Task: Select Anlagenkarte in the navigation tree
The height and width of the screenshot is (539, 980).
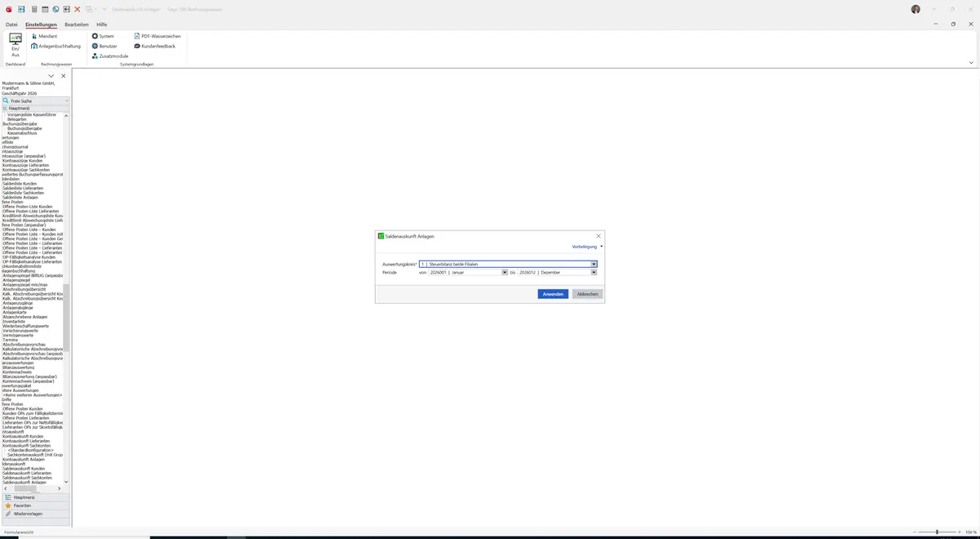Action: 15,312
